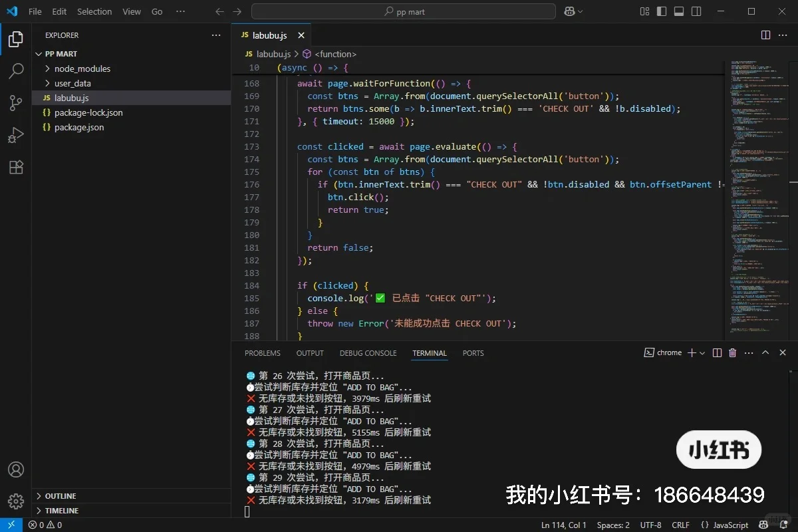Switch to the PROBLEMS panel tab
The width and height of the screenshot is (798, 532).
point(263,353)
